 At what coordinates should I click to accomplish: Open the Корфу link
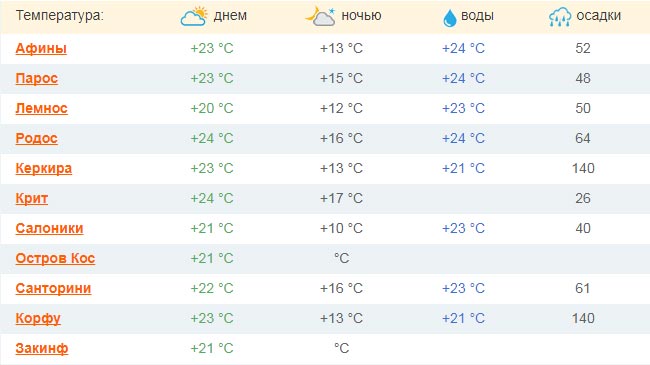click(x=38, y=319)
